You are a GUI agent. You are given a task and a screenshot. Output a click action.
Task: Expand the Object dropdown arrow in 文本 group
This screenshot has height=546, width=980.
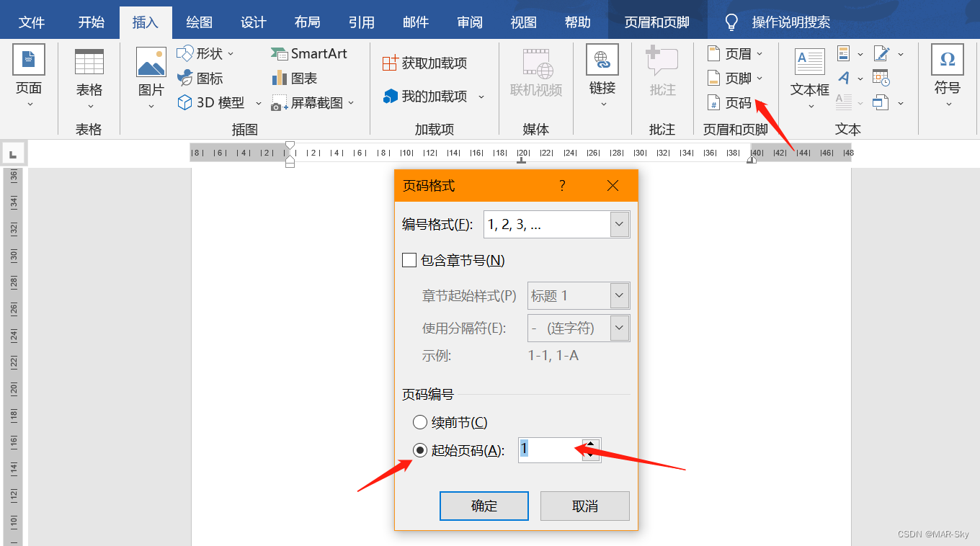coord(900,104)
